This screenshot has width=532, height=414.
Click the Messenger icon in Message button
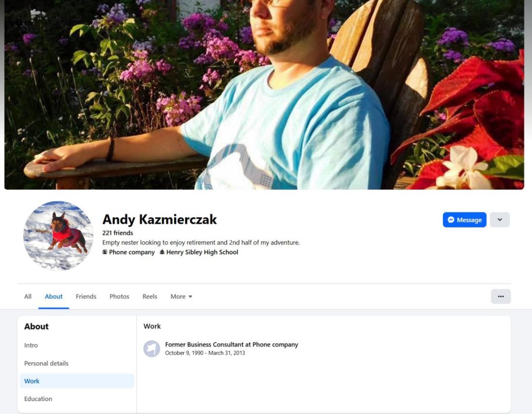click(x=451, y=220)
